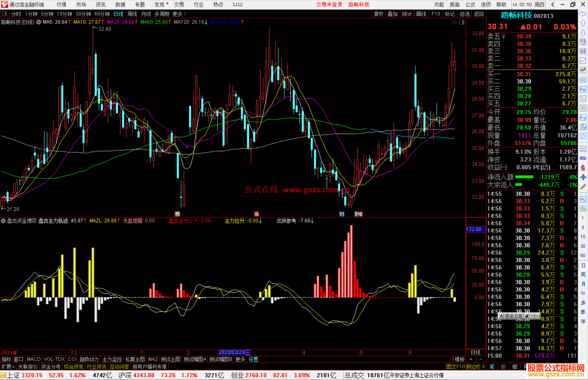Select the 周 weekly period in sidebar
Screen dimensions: 588x380
(x=583, y=274)
